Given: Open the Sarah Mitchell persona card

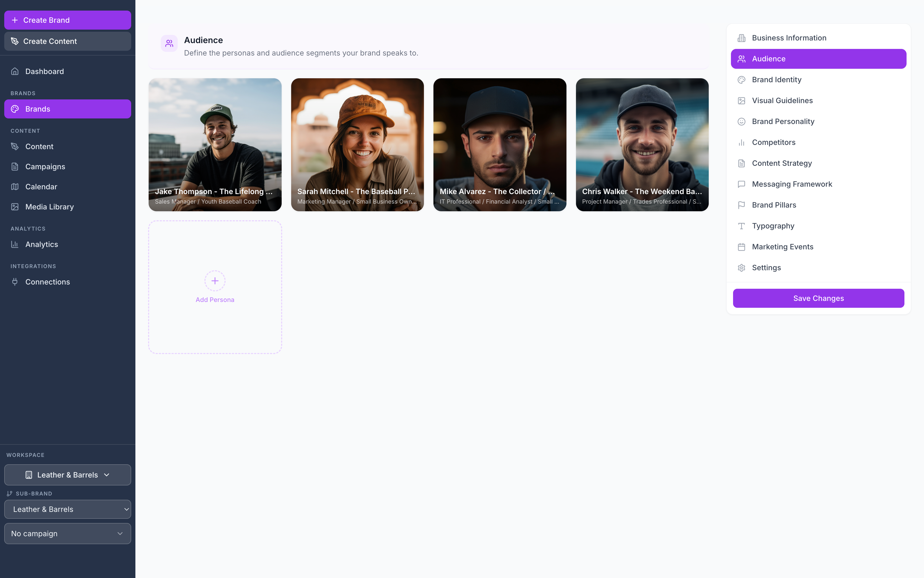Looking at the screenshot, I should (357, 144).
